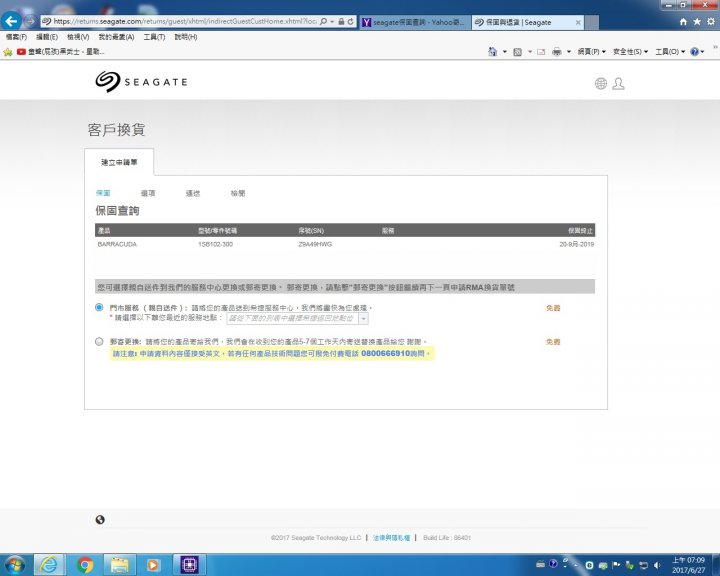Switch to the Yahoo seagate search tab
720x576 pixels.
[415, 22]
